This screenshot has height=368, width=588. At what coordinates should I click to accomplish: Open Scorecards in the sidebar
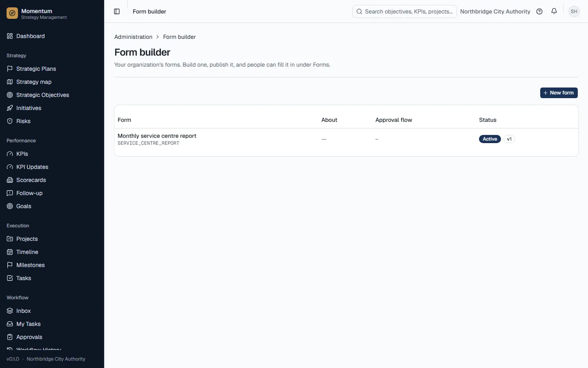pos(52,180)
